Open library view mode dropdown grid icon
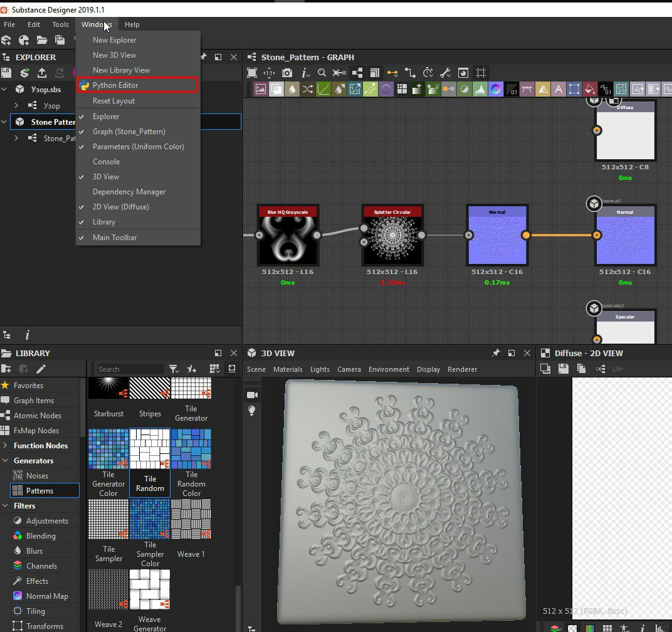Screen dimensions: 672x632 coord(215,369)
